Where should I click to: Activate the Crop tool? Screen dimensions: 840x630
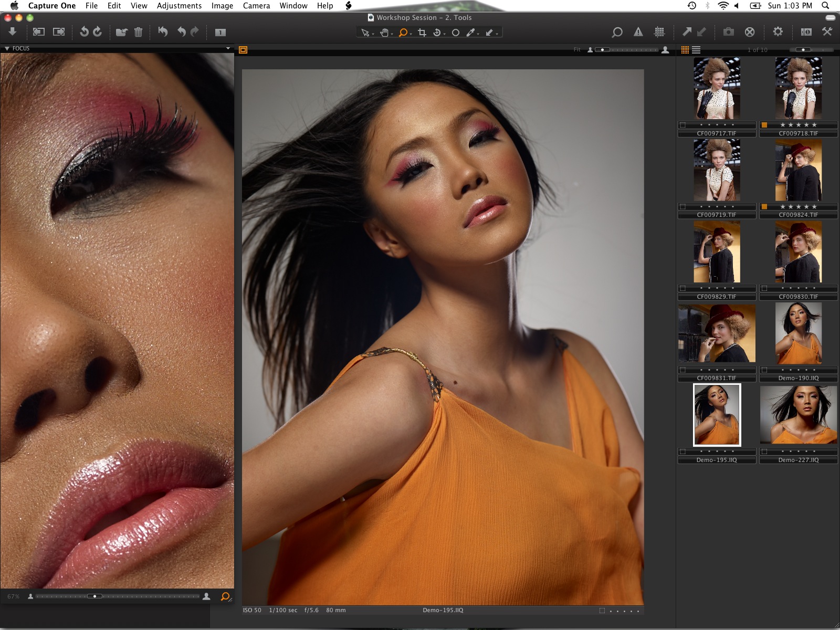(x=423, y=33)
